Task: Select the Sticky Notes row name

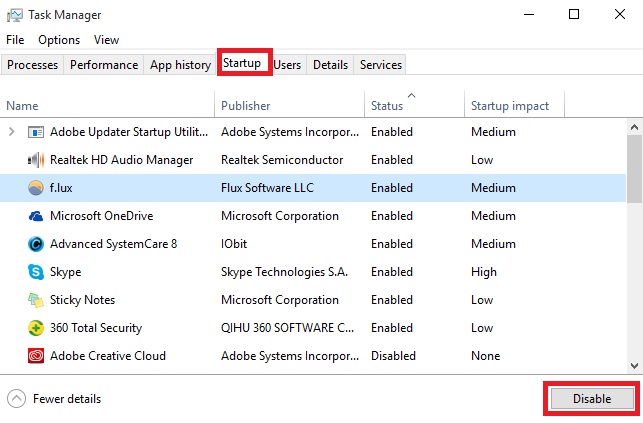Action: [x=82, y=300]
